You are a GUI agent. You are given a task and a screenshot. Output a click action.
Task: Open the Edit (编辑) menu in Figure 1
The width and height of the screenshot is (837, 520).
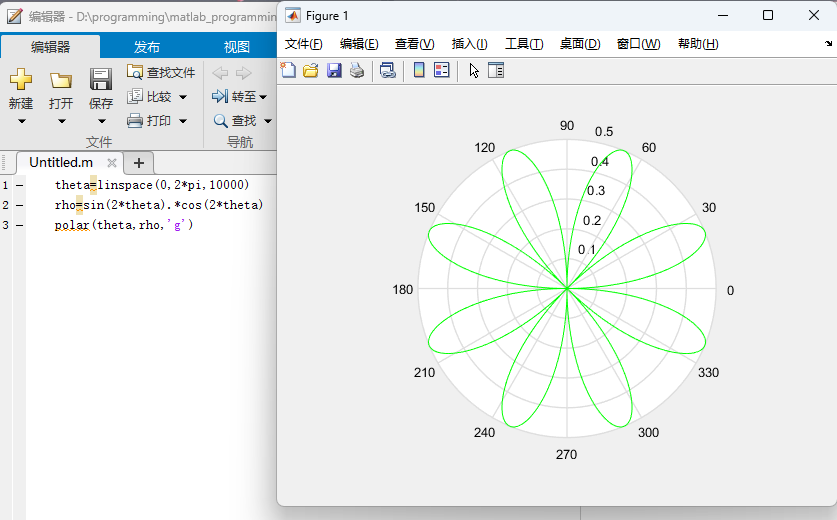pos(359,44)
